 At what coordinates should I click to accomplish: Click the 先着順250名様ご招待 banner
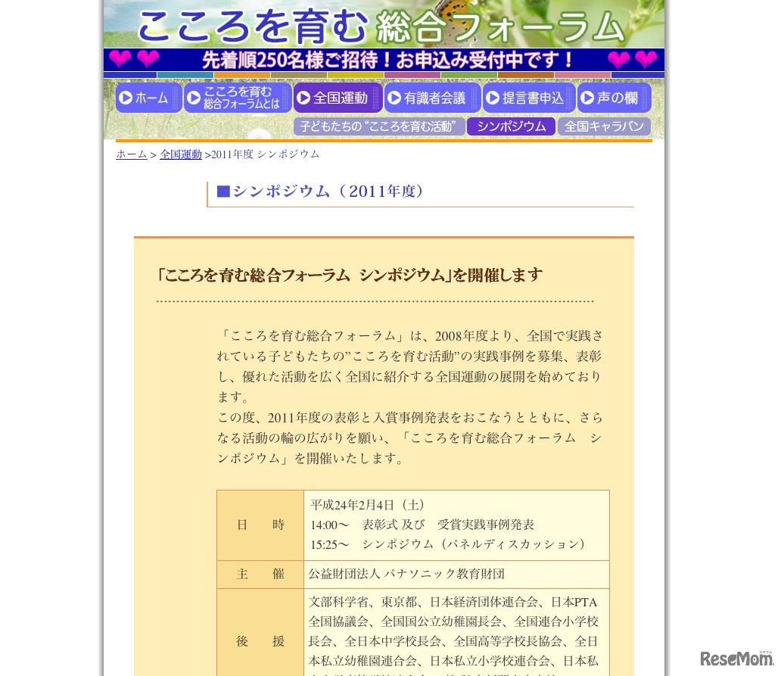384,60
